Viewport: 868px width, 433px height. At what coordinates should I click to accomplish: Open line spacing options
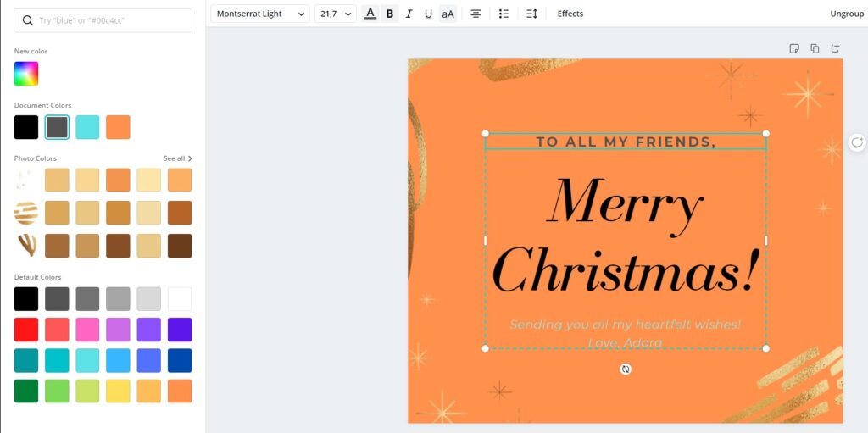coord(532,14)
